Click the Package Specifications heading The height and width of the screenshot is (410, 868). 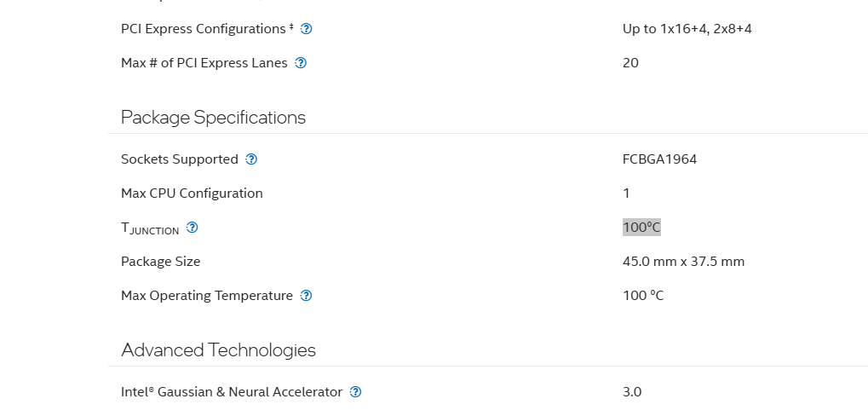(213, 118)
